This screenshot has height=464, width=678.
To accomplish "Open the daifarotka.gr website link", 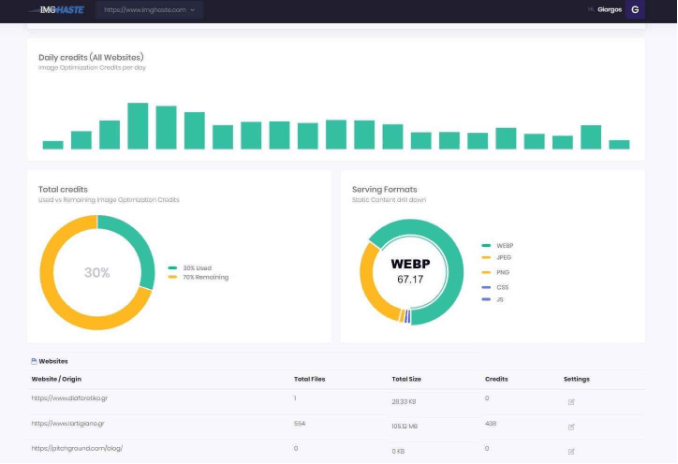I will [69, 399].
